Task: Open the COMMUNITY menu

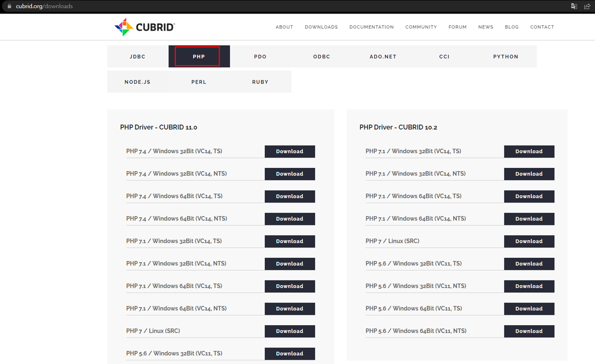Action: coord(421,27)
